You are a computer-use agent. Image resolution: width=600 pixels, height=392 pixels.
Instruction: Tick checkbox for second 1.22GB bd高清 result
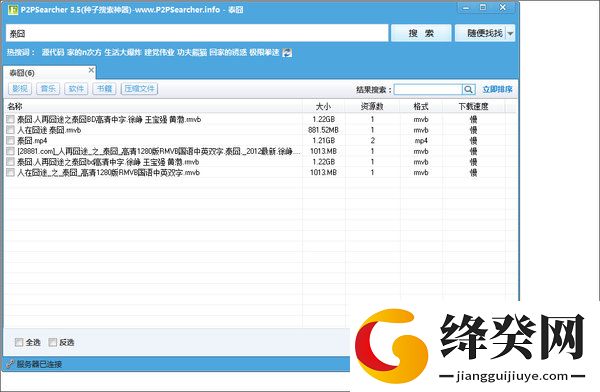pos(10,162)
